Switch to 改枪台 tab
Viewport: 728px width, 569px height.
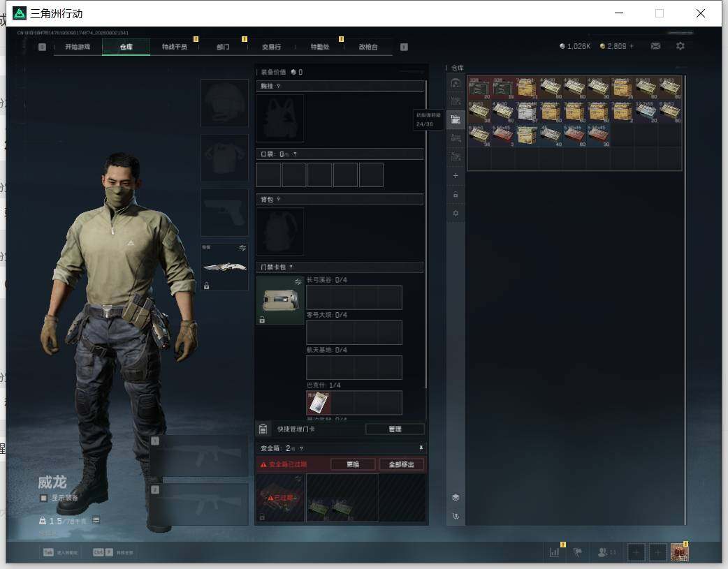[x=368, y=47]
